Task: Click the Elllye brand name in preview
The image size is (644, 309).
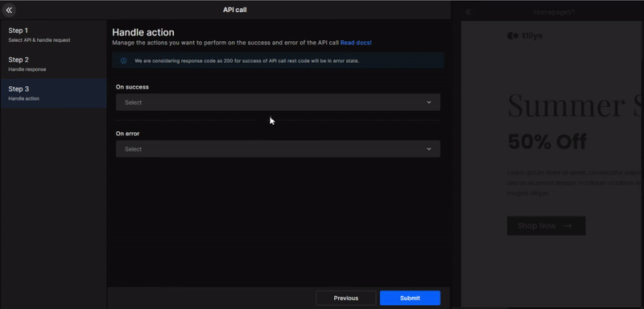Action: [x=532, y=35]
